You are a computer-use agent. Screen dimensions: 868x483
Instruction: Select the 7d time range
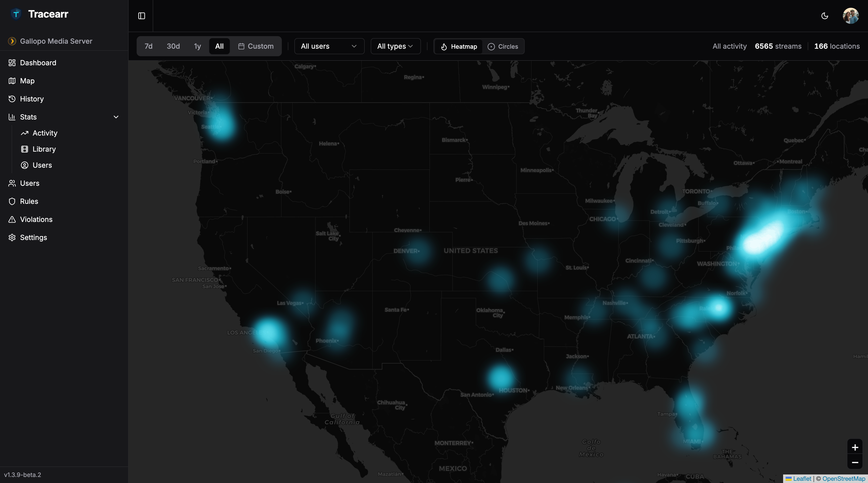pyautogui.click(x=148, y=46)
